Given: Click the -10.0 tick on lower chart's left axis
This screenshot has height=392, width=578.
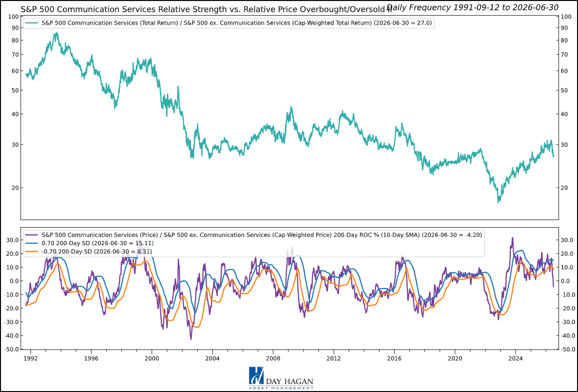Looking at the screenshot, I should coord(11,295).
